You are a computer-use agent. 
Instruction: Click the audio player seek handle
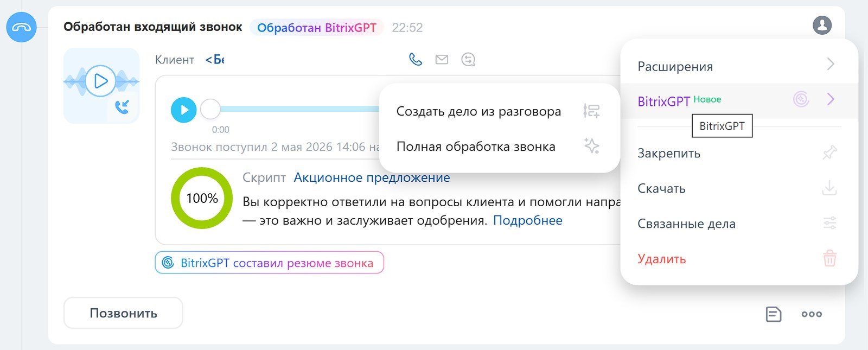210,109
